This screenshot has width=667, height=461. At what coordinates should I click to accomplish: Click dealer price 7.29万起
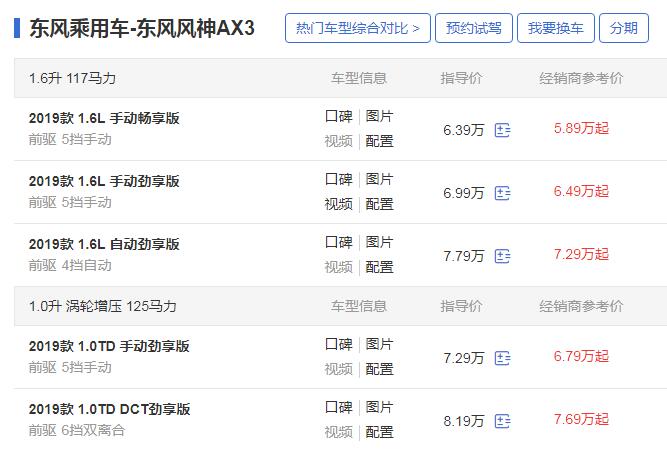(x=581, y=254)
